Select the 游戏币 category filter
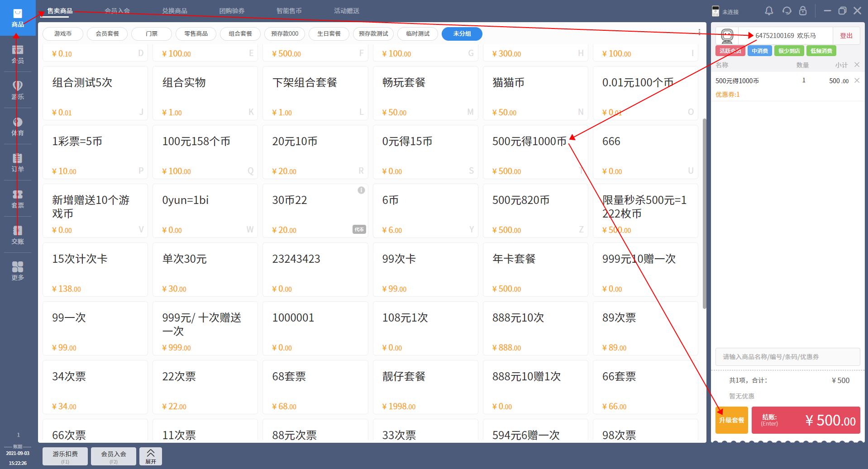Viewport: 868px width, 469px height. click(63, 34)
